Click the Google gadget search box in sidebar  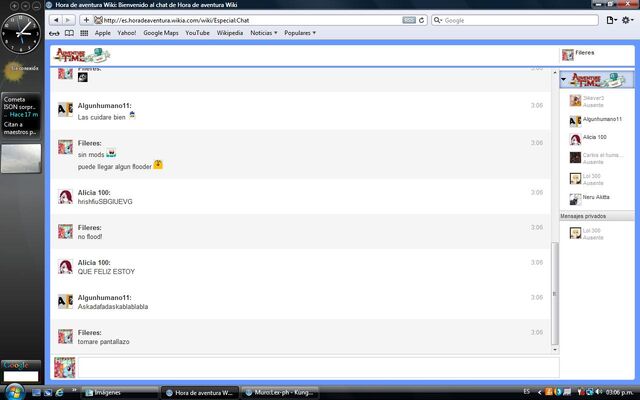tap(21, 376)
